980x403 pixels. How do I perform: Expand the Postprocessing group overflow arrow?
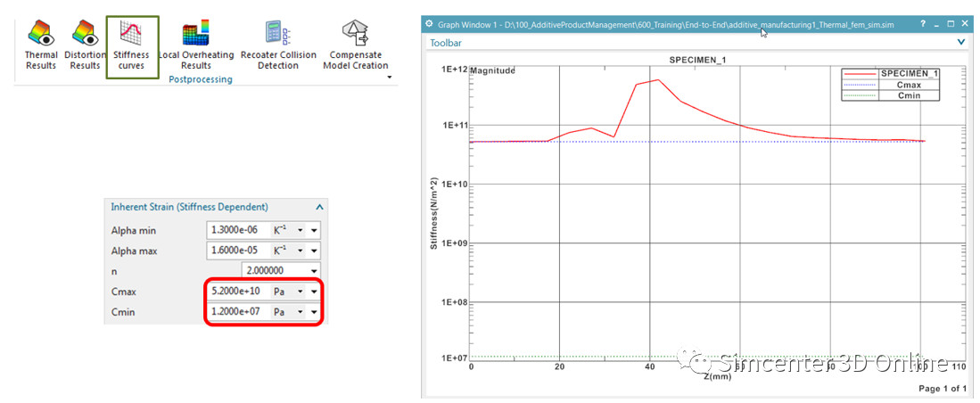pyautogui.click(x=390, y=78)
